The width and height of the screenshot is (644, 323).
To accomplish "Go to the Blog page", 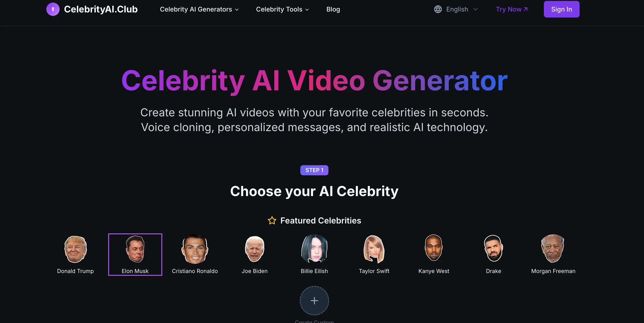I will pos(333,9).
